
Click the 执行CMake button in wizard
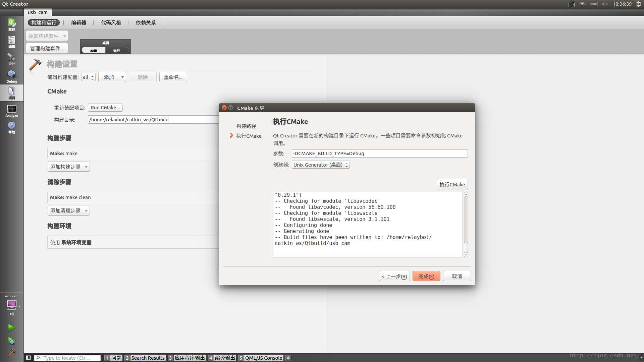(x=452, y=185)
